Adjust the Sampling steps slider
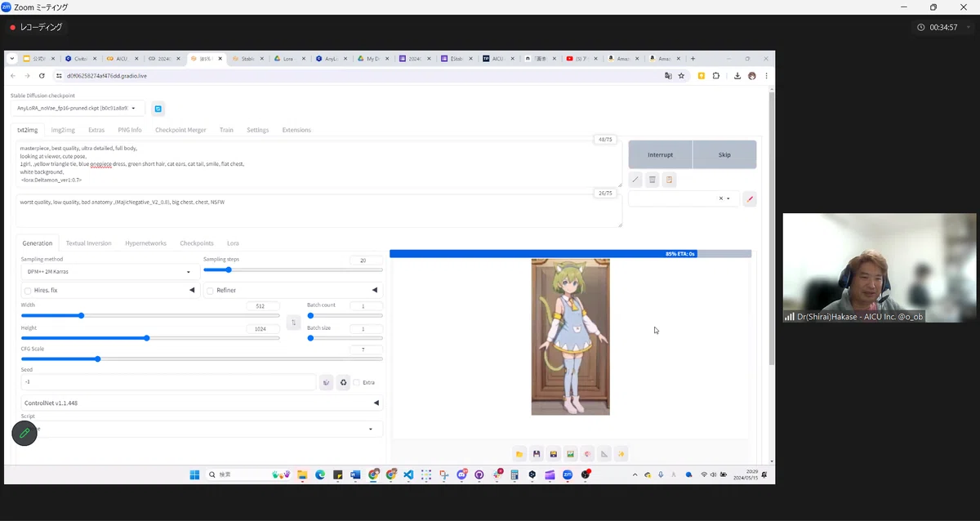Viewport: 980px width, 521px height. (293, 269)
